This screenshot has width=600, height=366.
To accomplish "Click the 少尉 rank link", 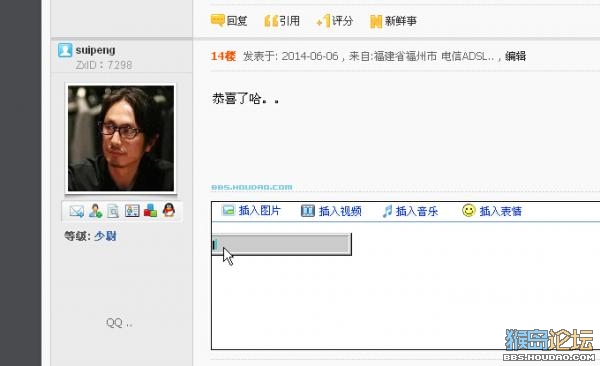I will point(105,236).
